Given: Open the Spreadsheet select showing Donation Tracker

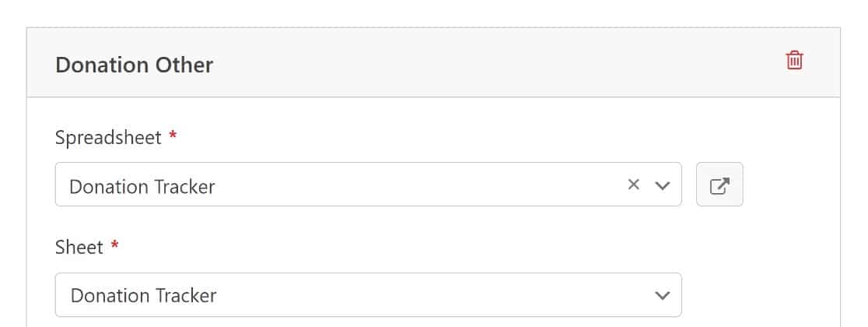Looking at the screenshot, I should pyautogui.click(x=368, y=185).
